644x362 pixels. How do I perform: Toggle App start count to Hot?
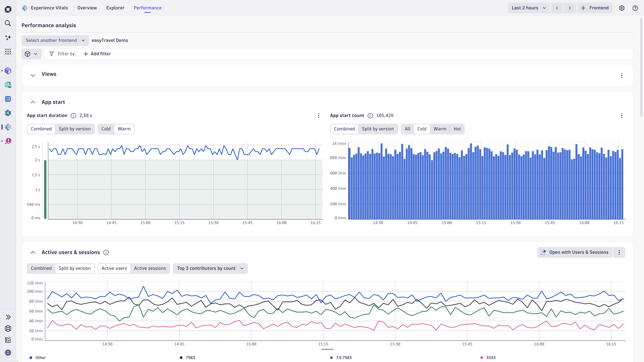(457, 129)
